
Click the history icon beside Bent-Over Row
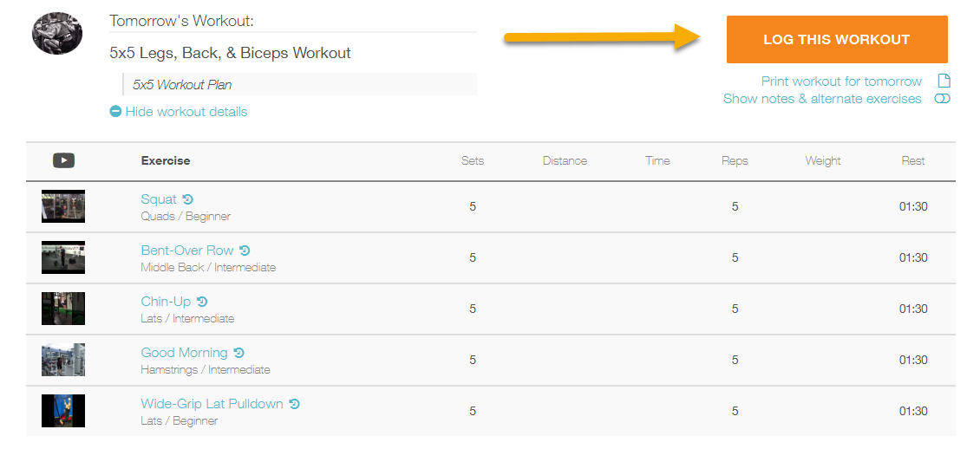tap(245, 251)
